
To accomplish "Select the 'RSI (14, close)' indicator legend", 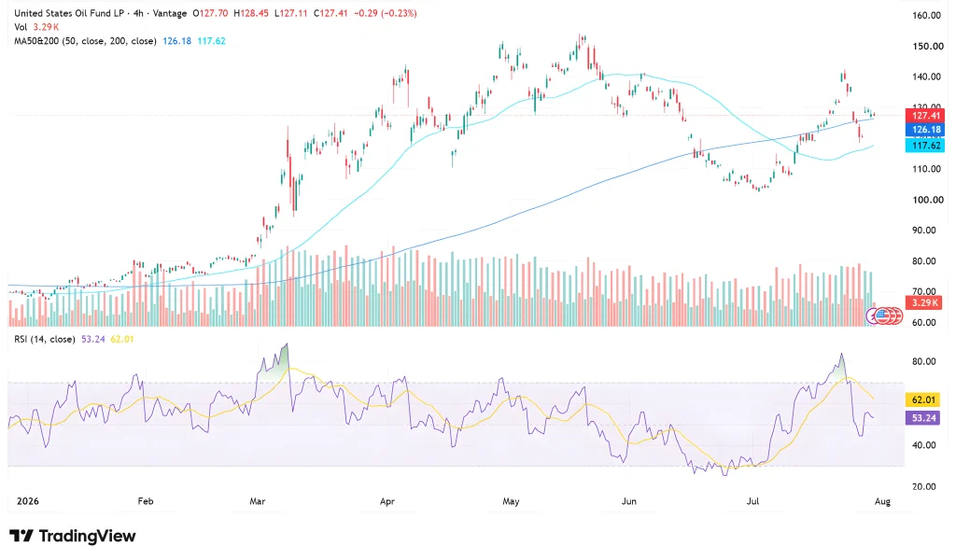I will [x=45, y=339].
